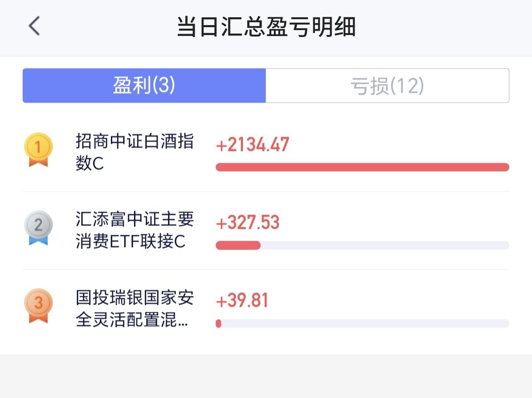Screen dimensions: 532x398
Task: Click the full red bar under +2134.47
Action: (362, 167)
